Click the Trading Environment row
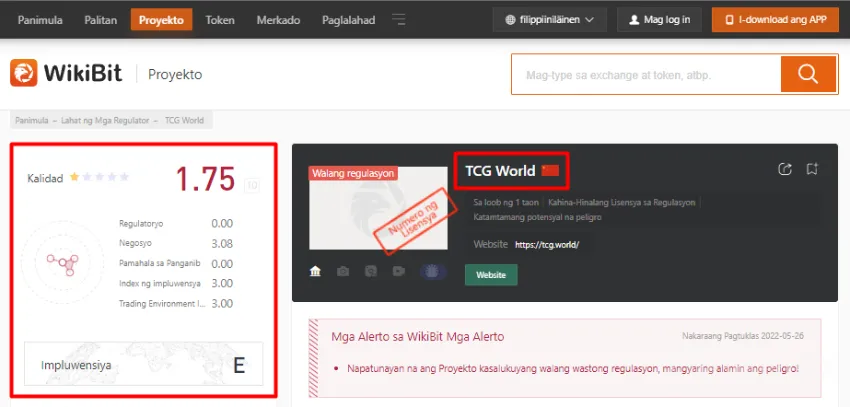 (176, 303)
